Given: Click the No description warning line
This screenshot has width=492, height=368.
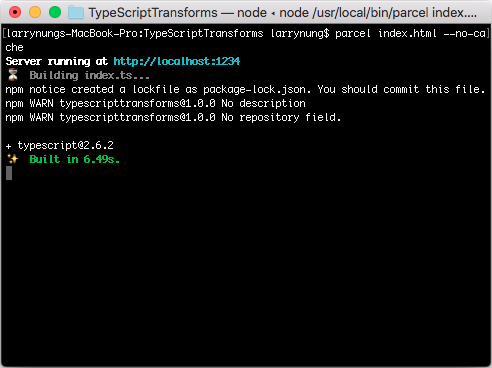Looking at the screenshot, I should (x=155, y=103).
